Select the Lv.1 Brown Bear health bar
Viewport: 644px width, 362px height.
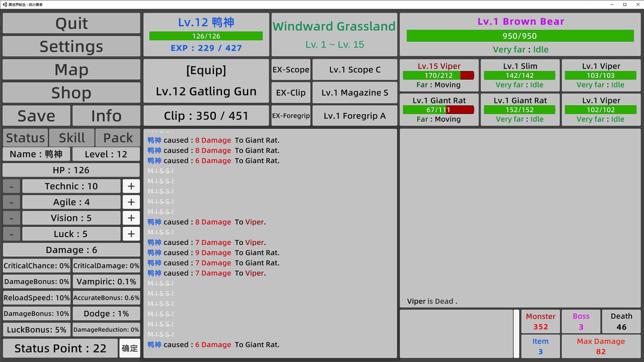coord(520,36)
